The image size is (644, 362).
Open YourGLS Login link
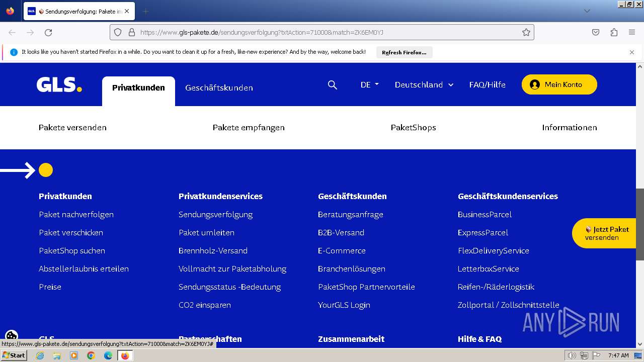[x=344, y=305]
